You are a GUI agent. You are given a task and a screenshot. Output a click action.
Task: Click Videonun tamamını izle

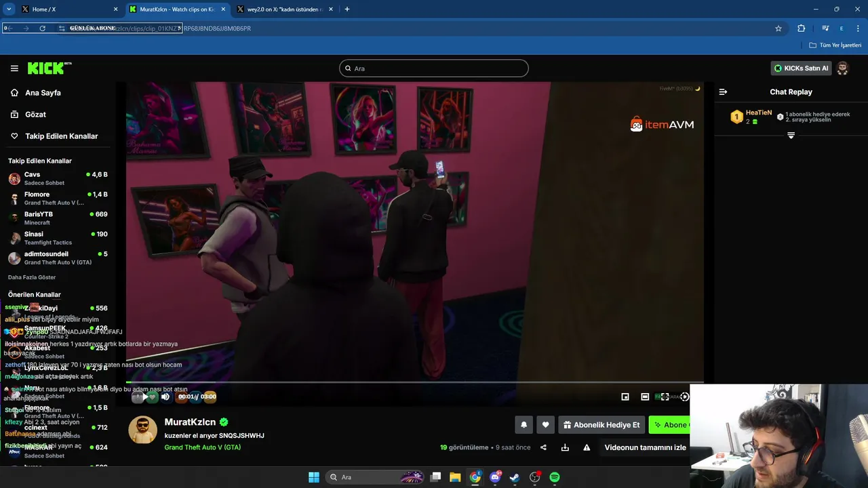point(645,447)
